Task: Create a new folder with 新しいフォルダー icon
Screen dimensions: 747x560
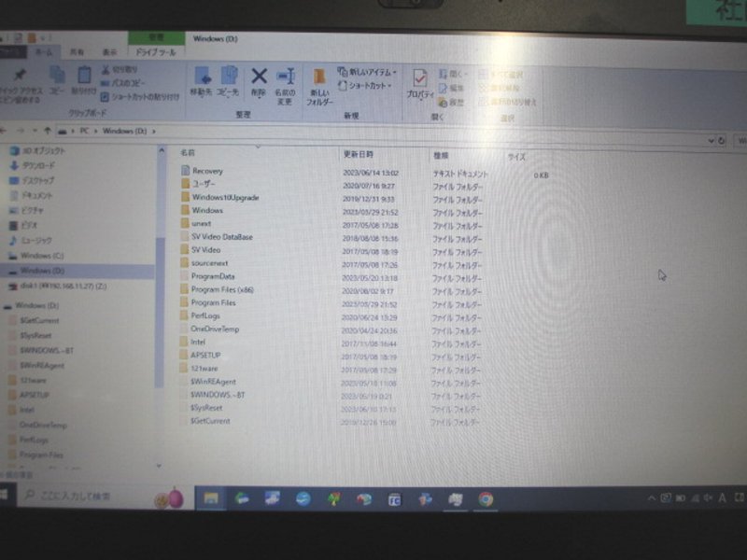Action: pos(318,77)
